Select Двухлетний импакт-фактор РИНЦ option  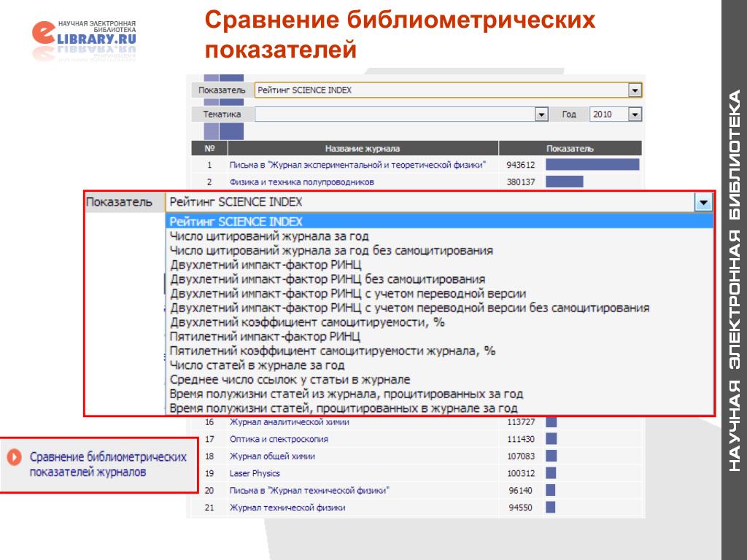tap(266, 265)
